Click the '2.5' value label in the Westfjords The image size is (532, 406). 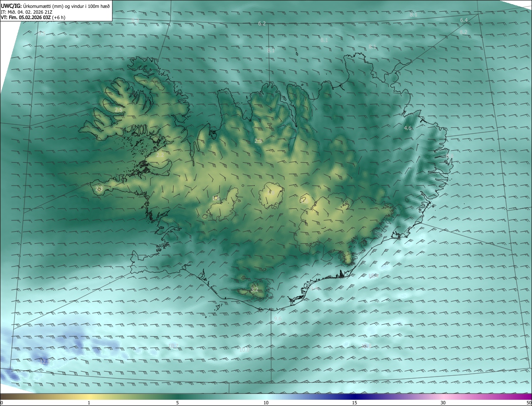point(119,110)
